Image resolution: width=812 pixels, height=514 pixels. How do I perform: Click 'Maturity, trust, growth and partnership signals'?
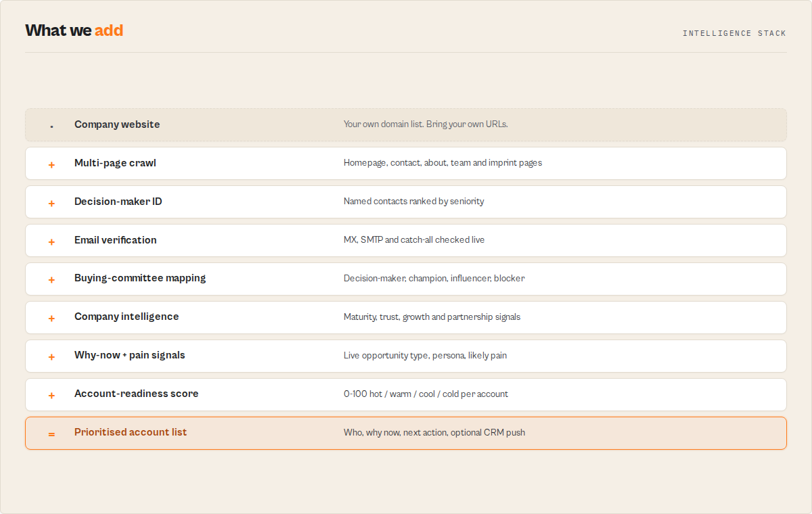432,317
